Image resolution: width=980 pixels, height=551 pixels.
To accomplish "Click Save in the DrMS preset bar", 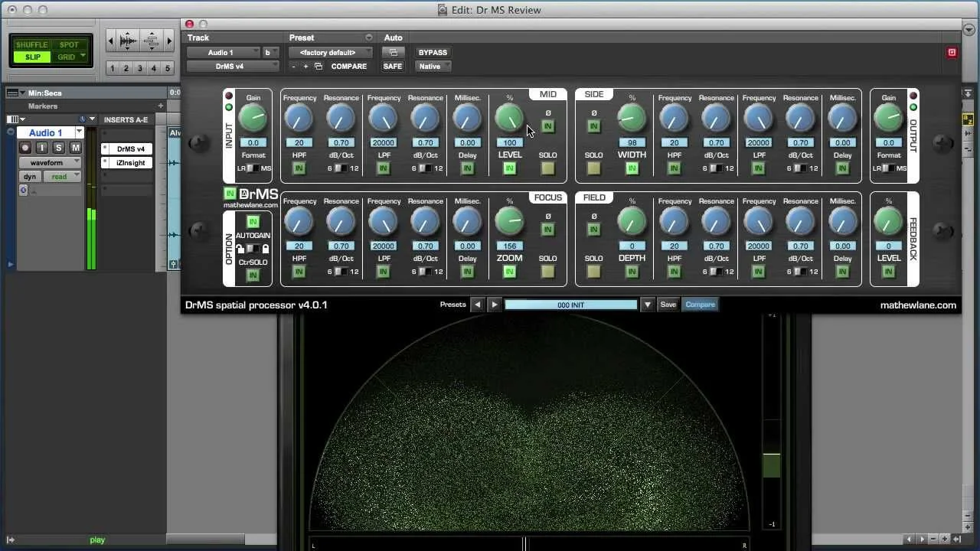I will 668,305.
